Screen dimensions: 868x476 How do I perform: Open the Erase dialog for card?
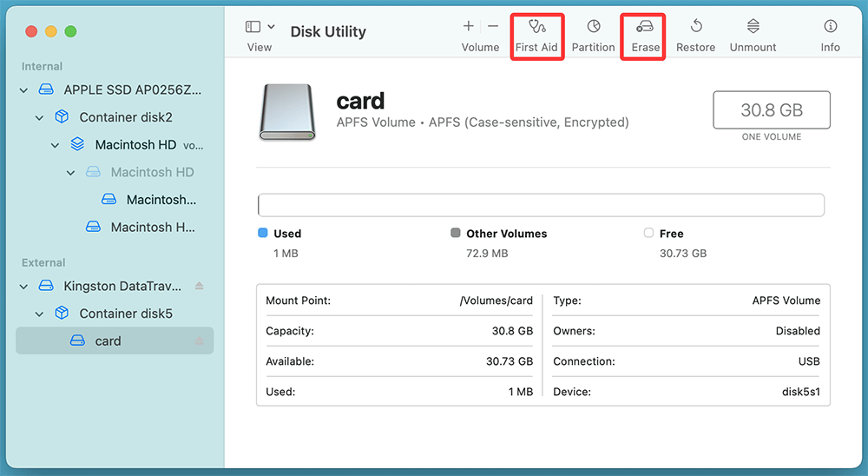(x=644, y=36)
